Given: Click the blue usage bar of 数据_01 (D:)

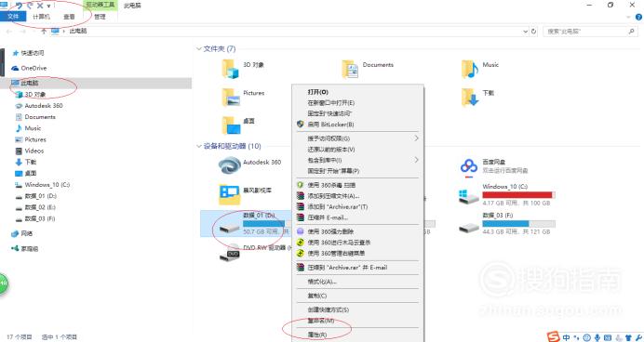Looking at the screenshot, I should [263, 223].
